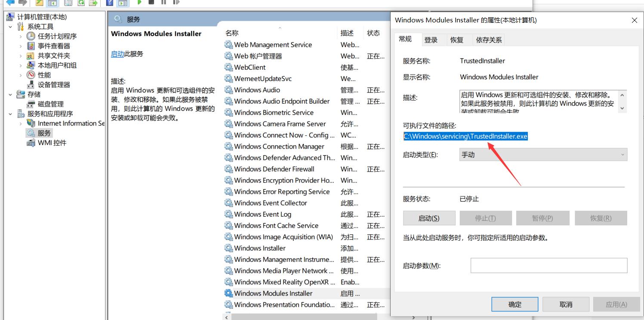The width and height of the screenshot is (644, 320).
Task: Click the 启动(S) button to start service
Action: point(429,218)
